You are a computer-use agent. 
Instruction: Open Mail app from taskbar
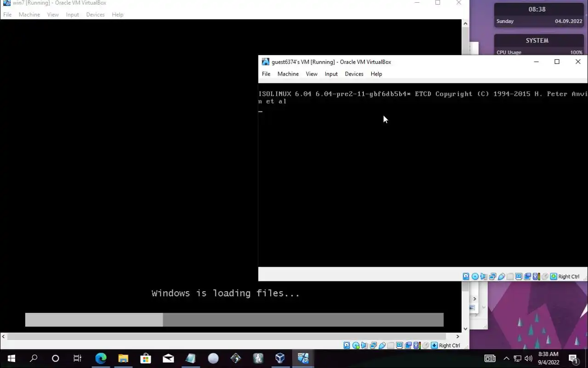168,358
